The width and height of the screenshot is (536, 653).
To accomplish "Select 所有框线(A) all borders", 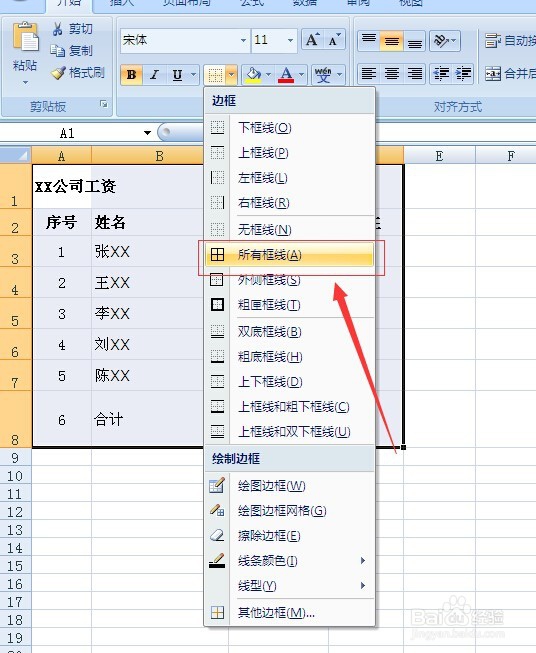I will (x=290, y=254).
